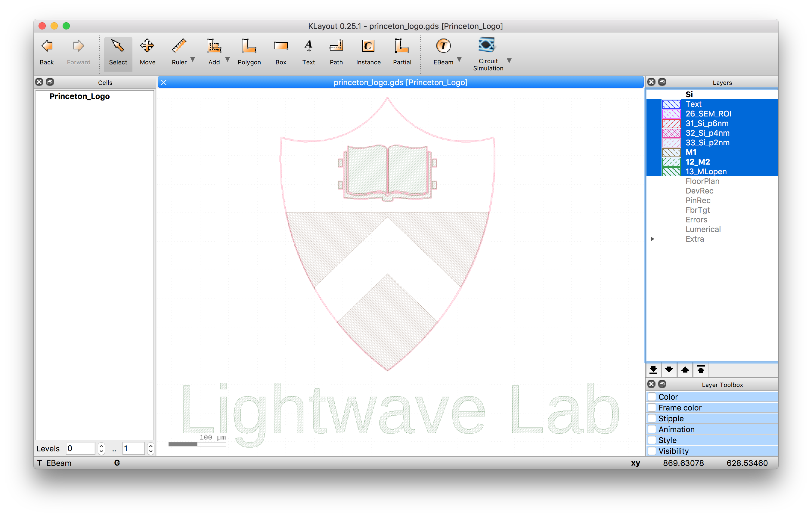This screenshot has height=517, width=812.
Task: Open the EBeam toolbar button
Action: [x=443, y=52]
